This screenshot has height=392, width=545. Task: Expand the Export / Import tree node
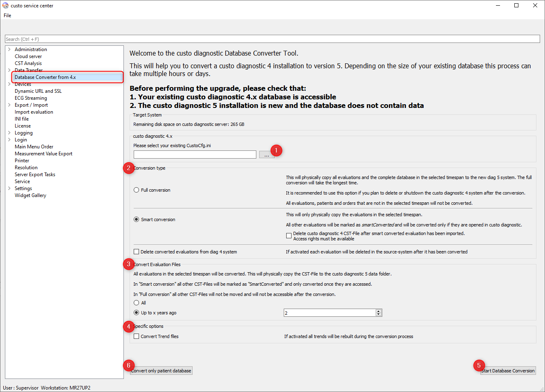tap(9, 105)
